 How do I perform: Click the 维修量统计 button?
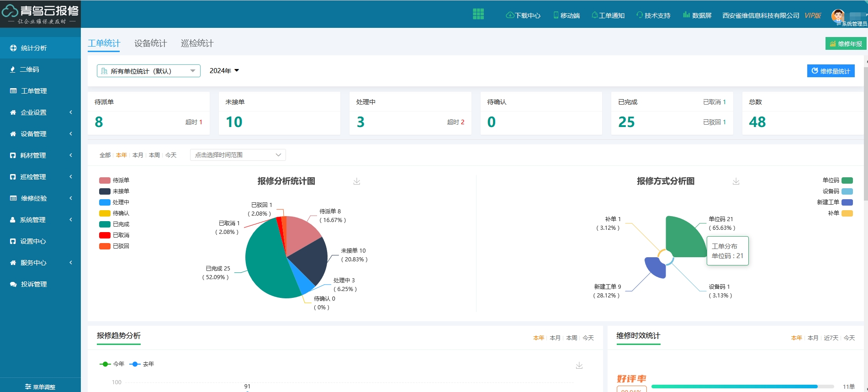pos(831,71)
